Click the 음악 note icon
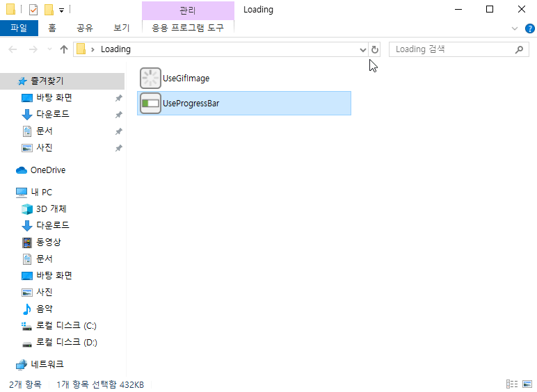Image resolution: width=537 pixels, height=392 pixels. tap(26, 309)
